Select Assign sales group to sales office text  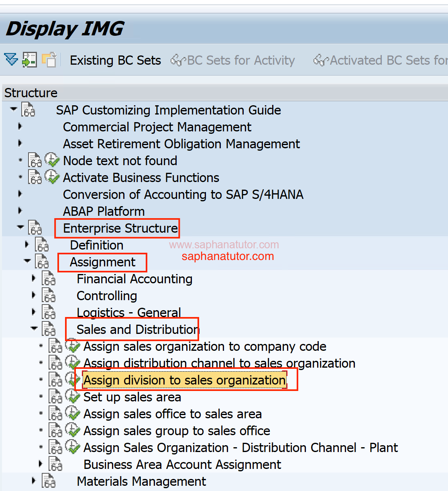tap(177, 431)
